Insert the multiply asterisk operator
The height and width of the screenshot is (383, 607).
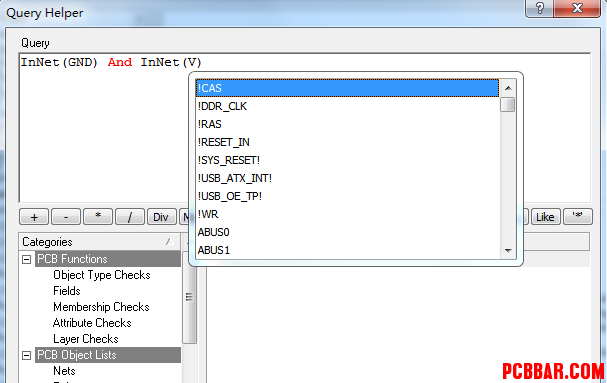[x=98, y=217]
